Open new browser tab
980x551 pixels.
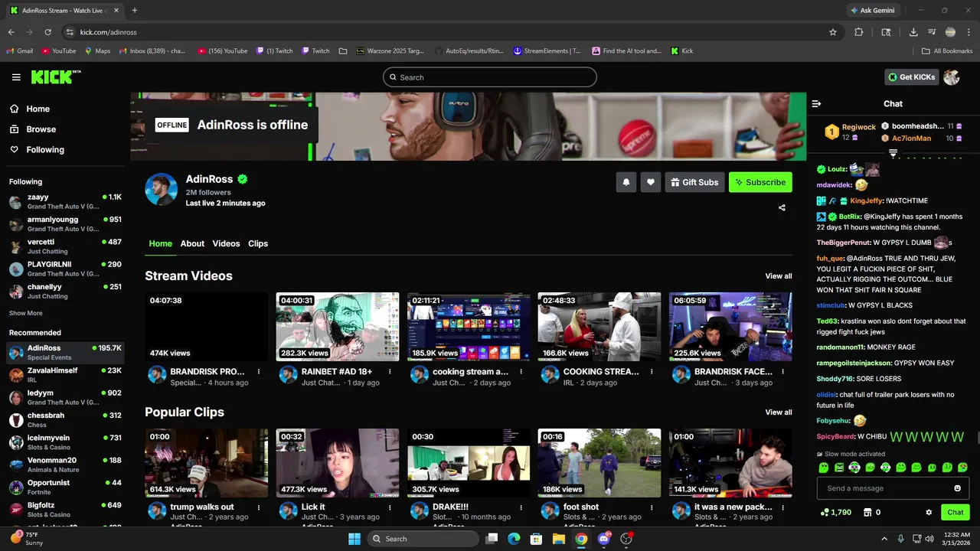pos(135,11)
